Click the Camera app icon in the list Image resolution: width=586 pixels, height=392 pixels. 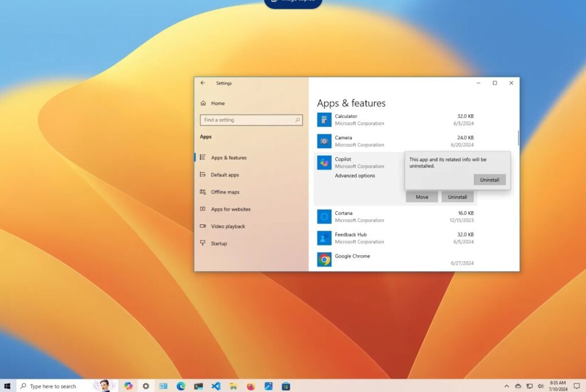point(324,141)
